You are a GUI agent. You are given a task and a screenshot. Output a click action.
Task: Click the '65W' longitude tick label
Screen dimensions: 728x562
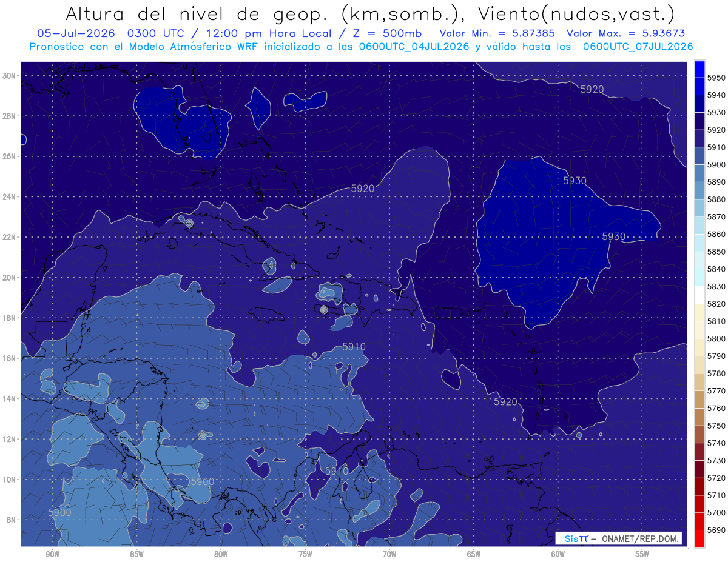point(474,555)
